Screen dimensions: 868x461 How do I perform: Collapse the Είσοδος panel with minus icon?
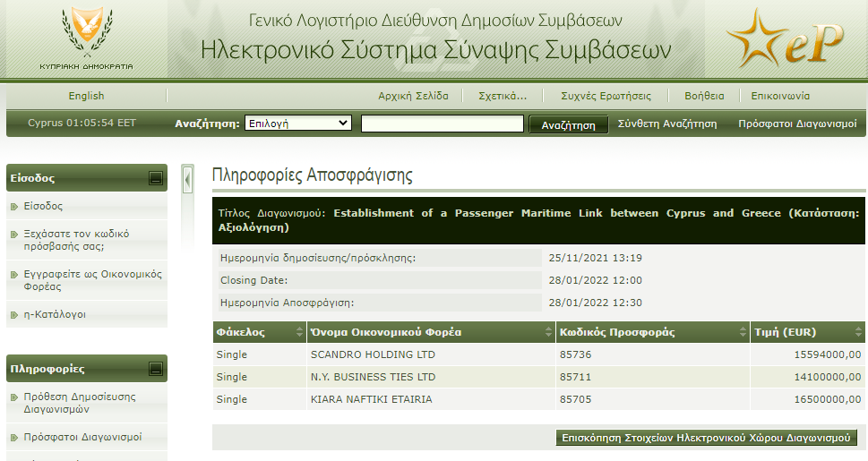[x=156, y=178]
